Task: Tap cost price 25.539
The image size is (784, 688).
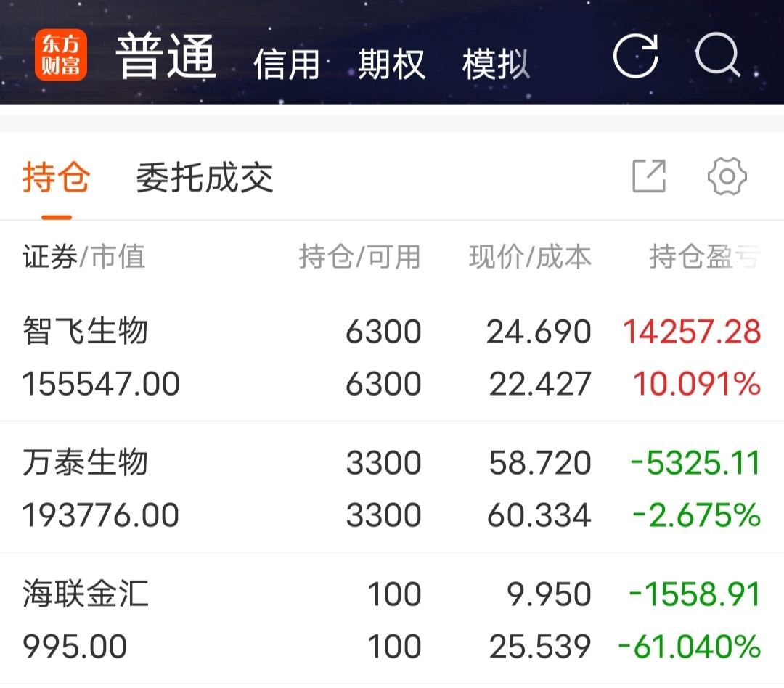Action: (x=540, y=647)
